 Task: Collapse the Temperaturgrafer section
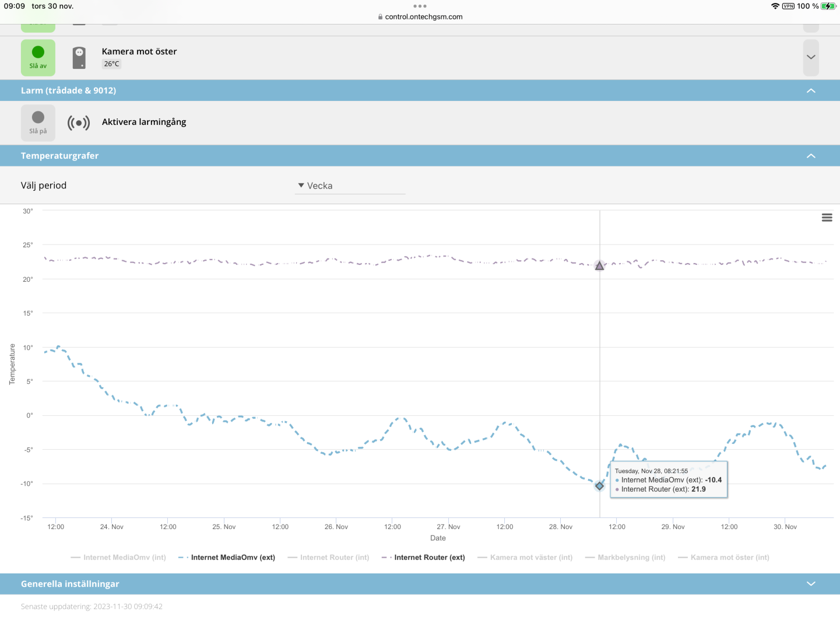(811, 156)
